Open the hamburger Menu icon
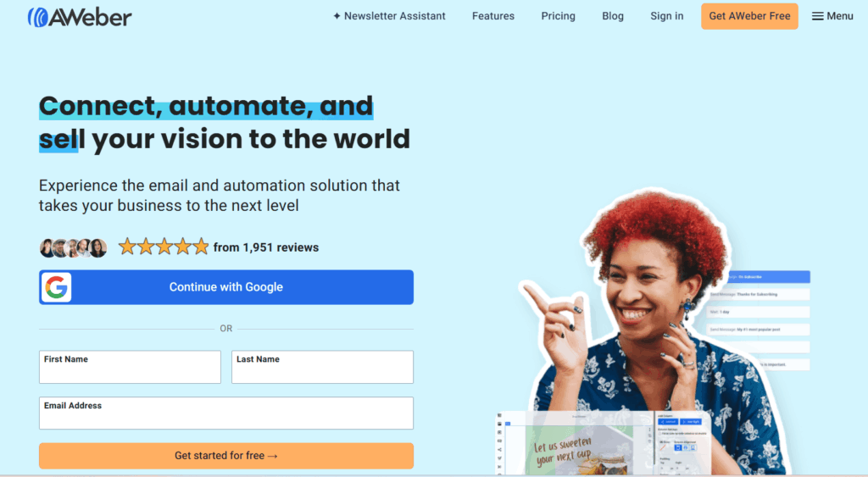The height and width of the screenshot is (477, 868). (817, 16)
